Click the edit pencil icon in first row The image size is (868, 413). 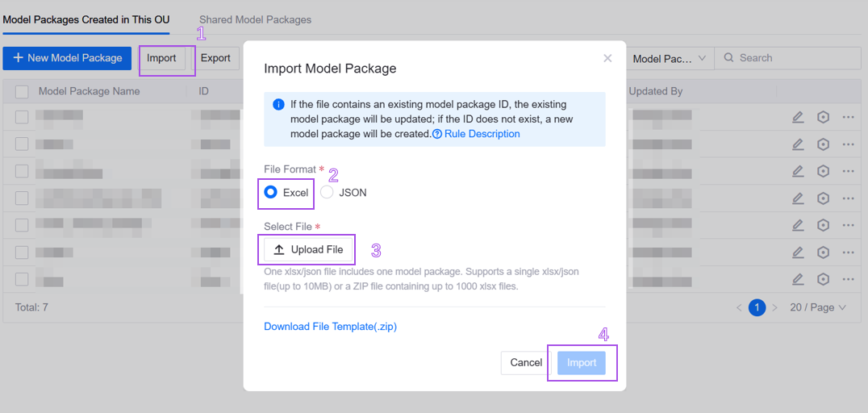tap(798, 117)
